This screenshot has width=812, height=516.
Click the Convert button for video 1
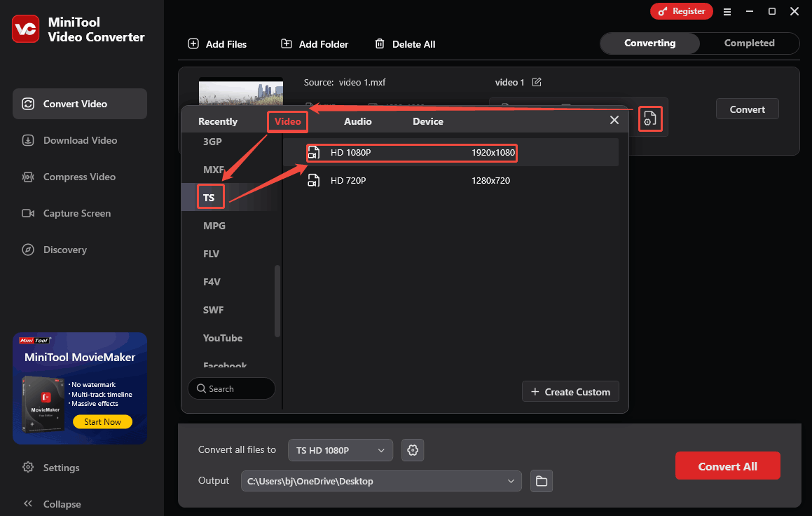click(x=748, y=109)
